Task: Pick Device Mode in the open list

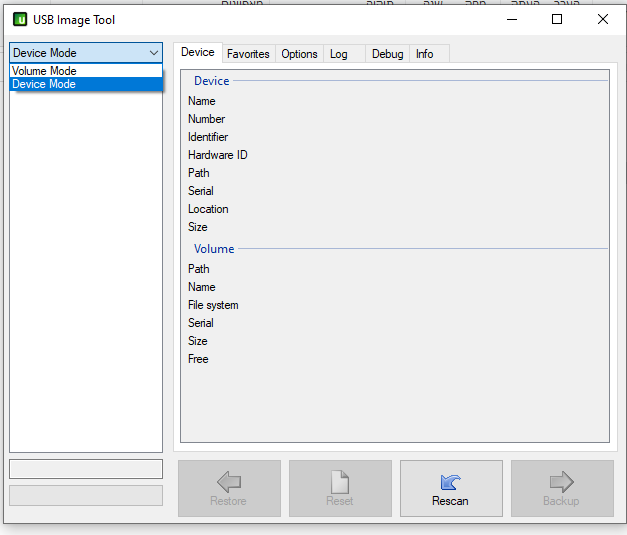Action: (x=86, y=84)
